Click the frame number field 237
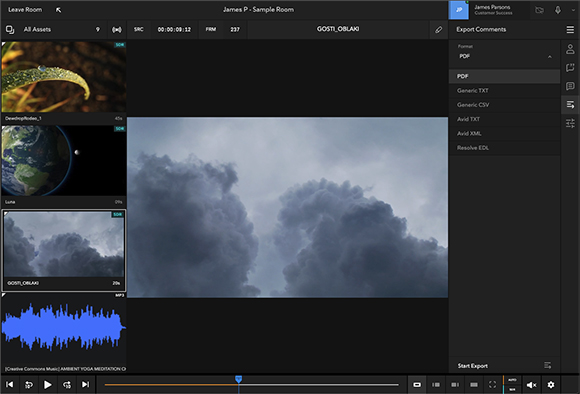580x394 pixels. (x=235, y=29)
